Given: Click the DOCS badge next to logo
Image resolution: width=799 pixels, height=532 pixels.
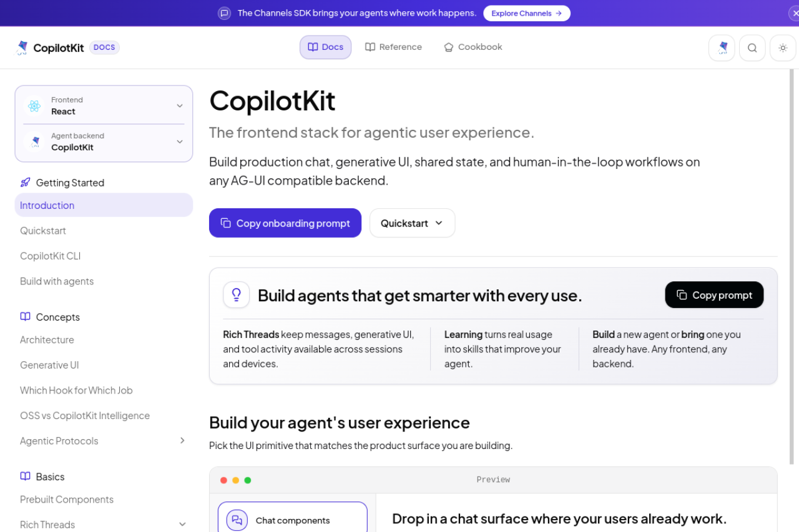Looking at the screenshot, I should (104, 47).
